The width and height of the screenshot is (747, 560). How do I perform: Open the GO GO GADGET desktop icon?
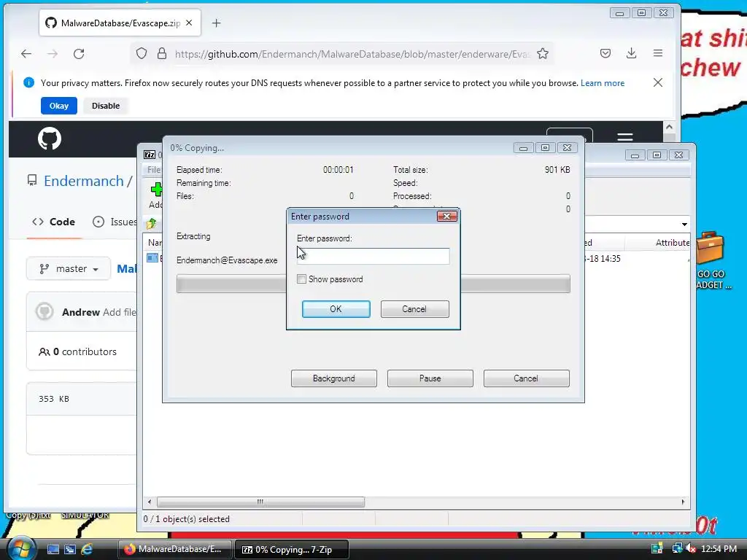pos(713,261)
